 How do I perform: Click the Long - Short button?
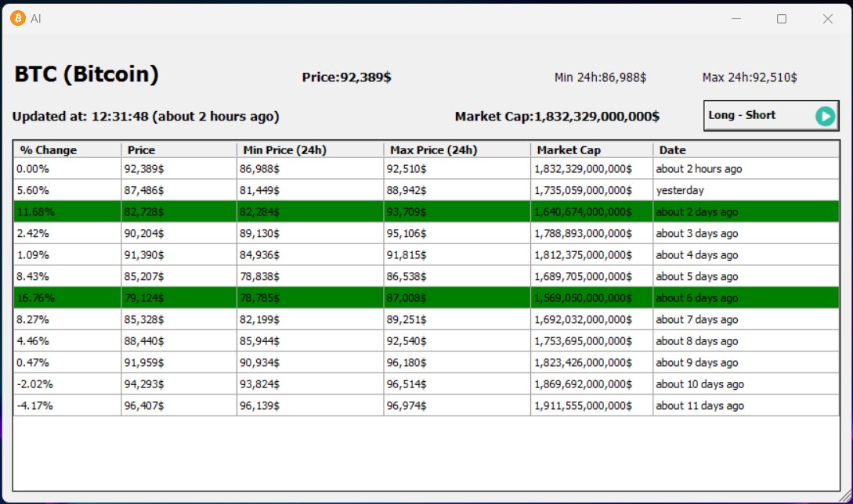click(771, 115)
